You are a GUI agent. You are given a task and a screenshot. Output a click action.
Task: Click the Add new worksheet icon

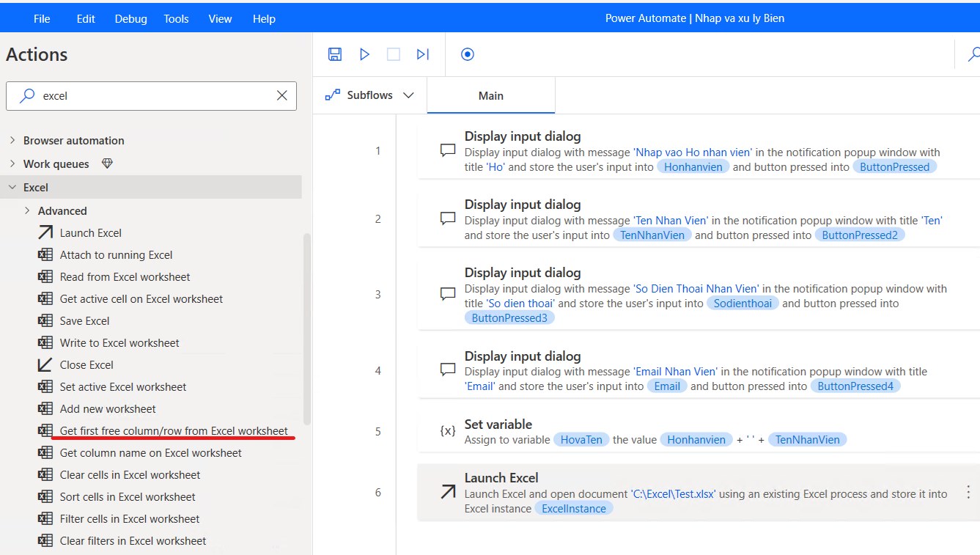click(x=45, y=408)
